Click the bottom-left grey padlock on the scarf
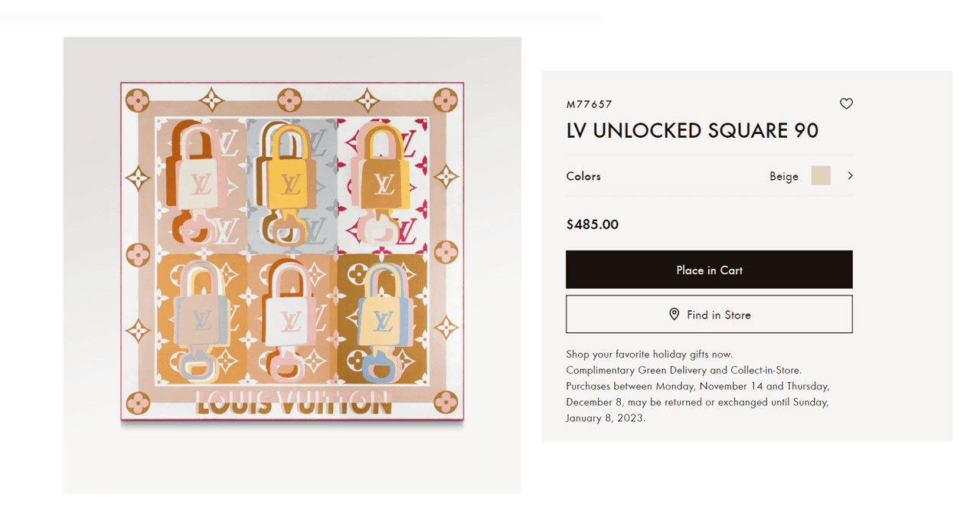The height and width of the screenshot is (513, 980). (x=201, y=318)
